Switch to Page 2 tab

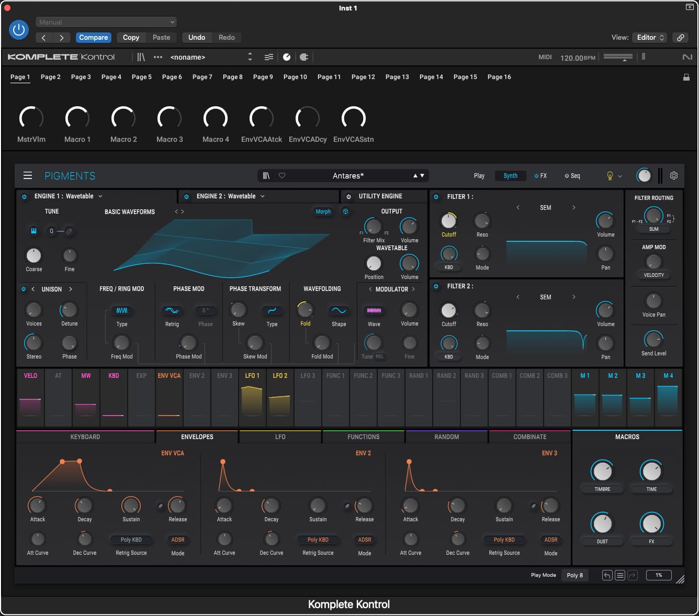51,77
